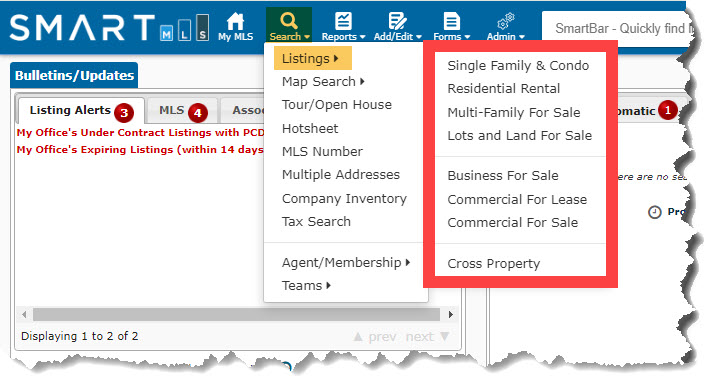Click the MLS tab badge 4

(x=198, y=113)
